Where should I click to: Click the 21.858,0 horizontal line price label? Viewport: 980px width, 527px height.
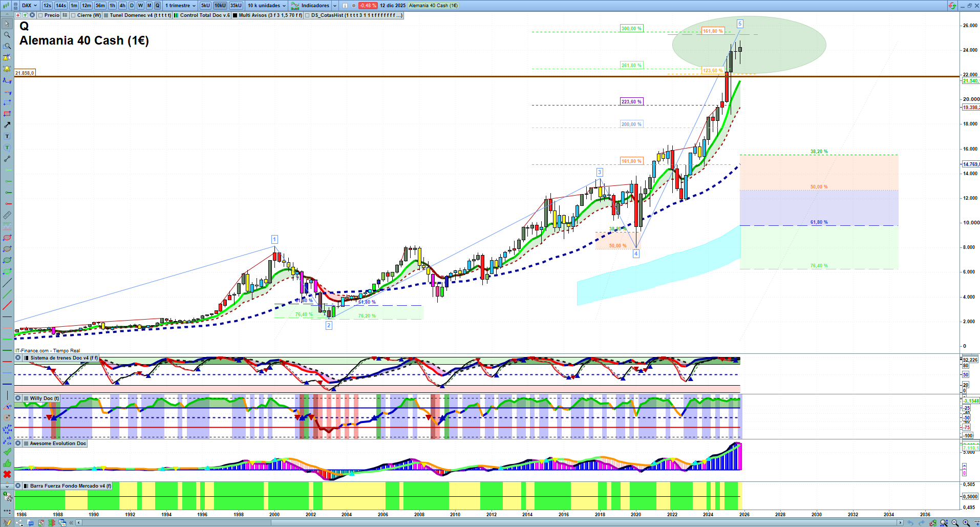(x=25, y=73)
